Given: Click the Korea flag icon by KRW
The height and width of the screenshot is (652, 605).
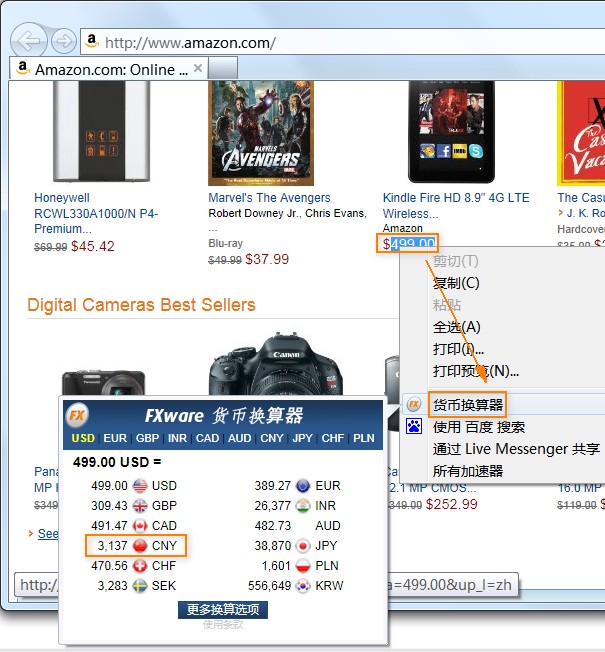Looking at the screenshot, I should [303, 585].
